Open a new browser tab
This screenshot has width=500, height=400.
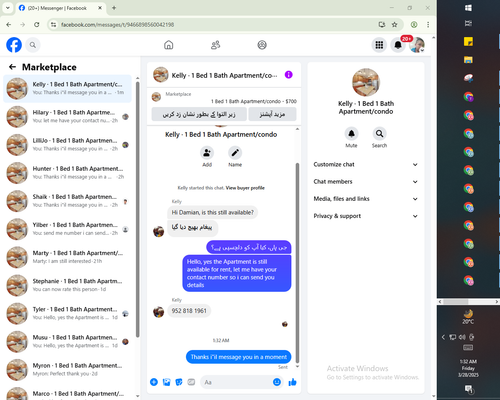(114, 8)
